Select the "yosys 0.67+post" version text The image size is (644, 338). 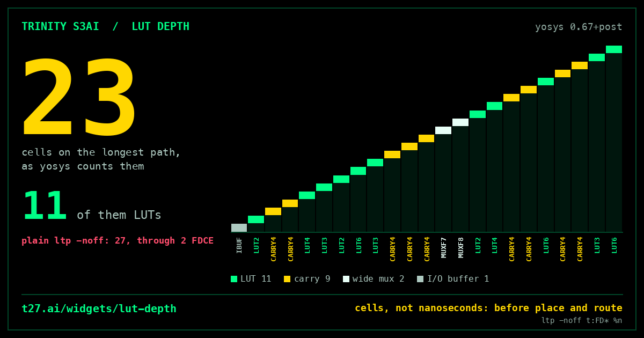tap(579, 27)
